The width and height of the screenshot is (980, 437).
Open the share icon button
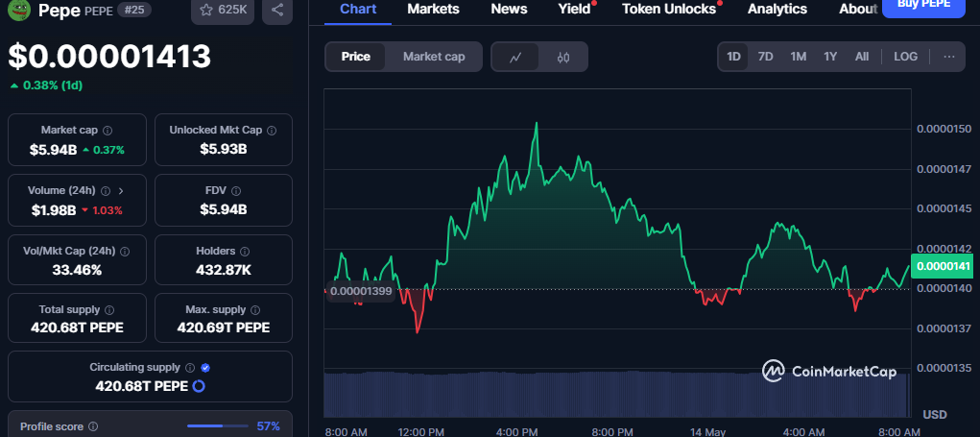[277, 10]
